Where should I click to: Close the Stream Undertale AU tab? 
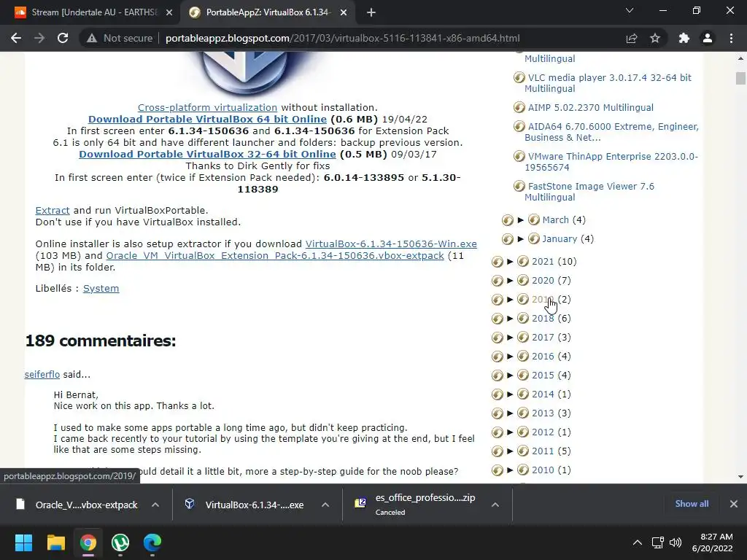[169, 13]
